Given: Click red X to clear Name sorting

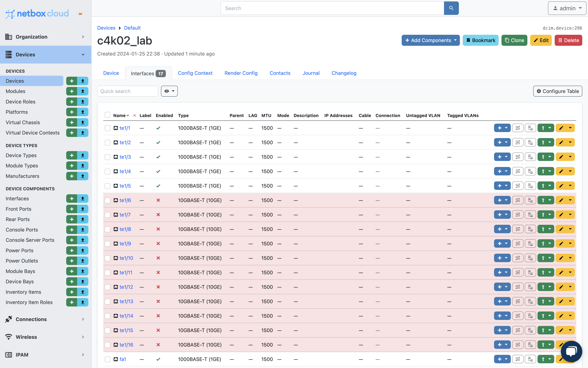Looking at the screenshot, I should click(134, 116).
